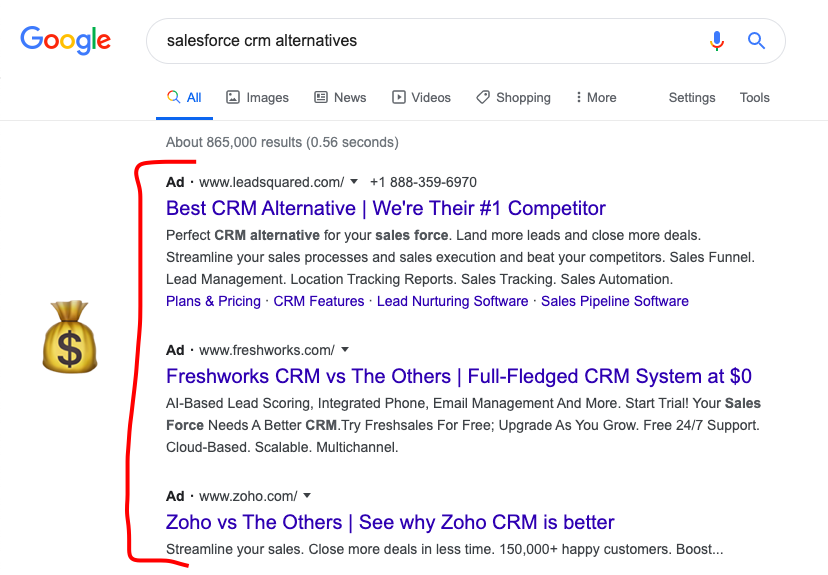Open "Best CRM Alternative" ad headline
Screen dimensions: 828x575
pos(386,209)
